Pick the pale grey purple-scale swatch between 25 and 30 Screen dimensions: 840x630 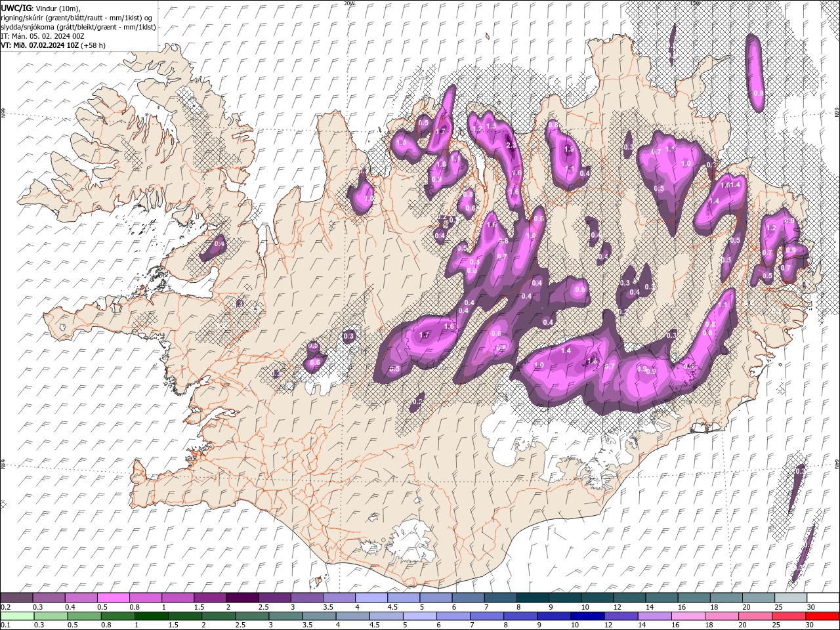click(791, 598)
